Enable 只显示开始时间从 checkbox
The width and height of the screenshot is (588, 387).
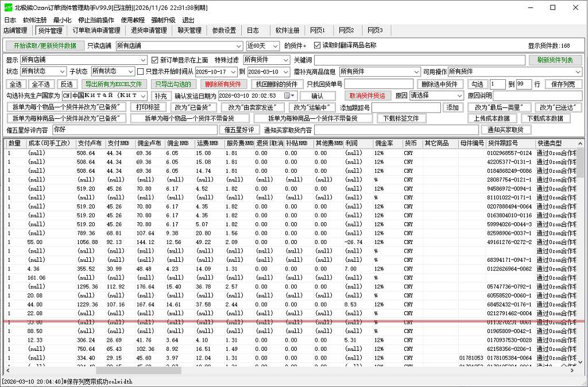click(x=141, y=72)
